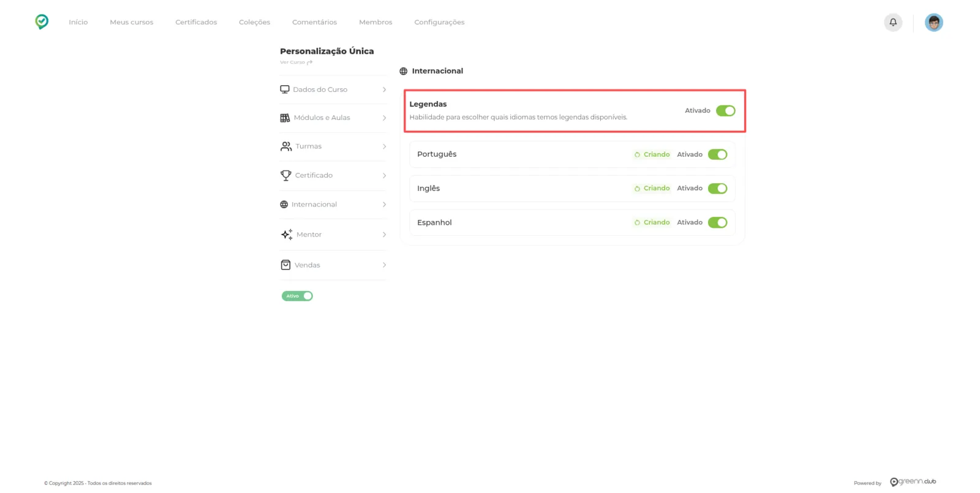Expand the Mentor chevron

click(384, 235)
